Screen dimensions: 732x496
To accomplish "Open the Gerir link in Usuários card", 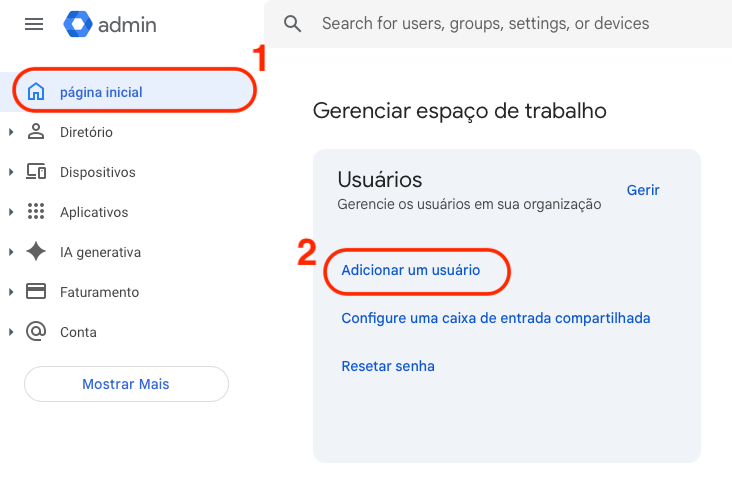I will pos(643,190).
